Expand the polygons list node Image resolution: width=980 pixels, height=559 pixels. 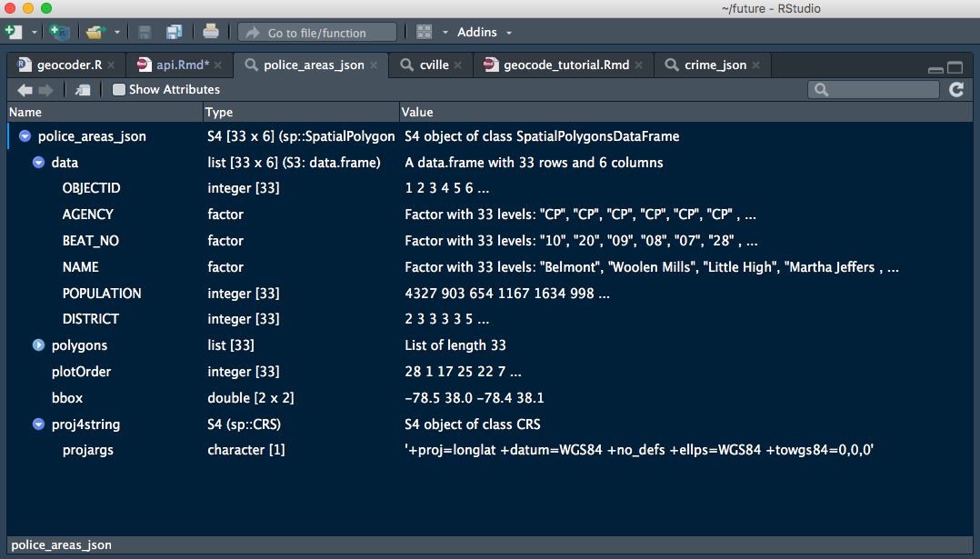39,345
